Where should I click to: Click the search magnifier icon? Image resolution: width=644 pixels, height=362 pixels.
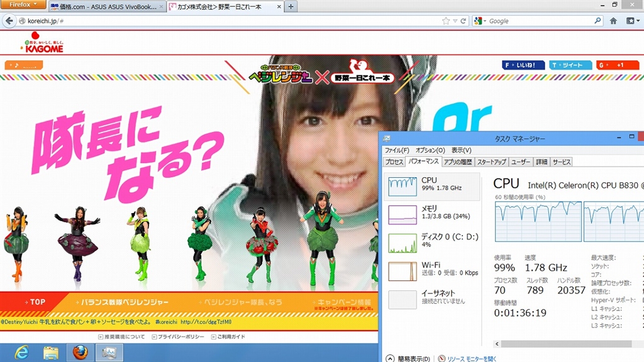click(597, 21)
